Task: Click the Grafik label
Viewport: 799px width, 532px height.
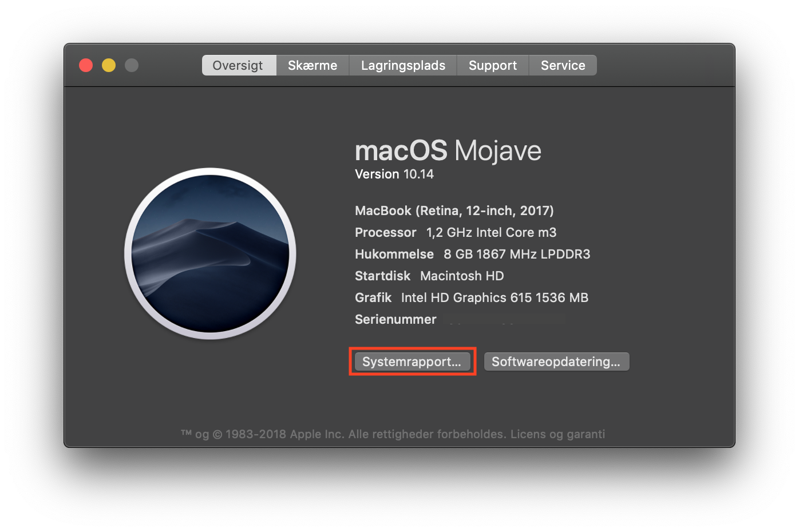Action: (x=373, y=297)
